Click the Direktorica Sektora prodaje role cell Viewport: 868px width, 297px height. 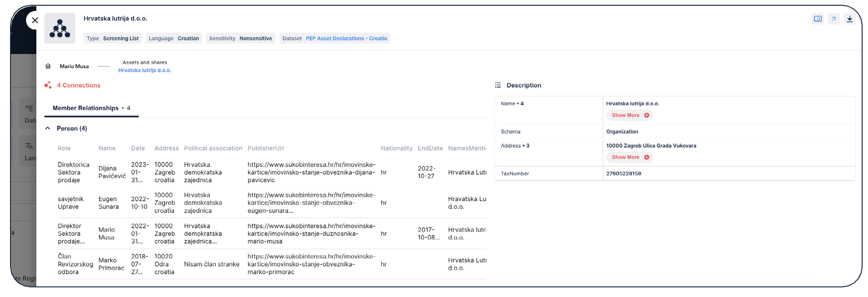pyautogui.click(x=74, y=172)
